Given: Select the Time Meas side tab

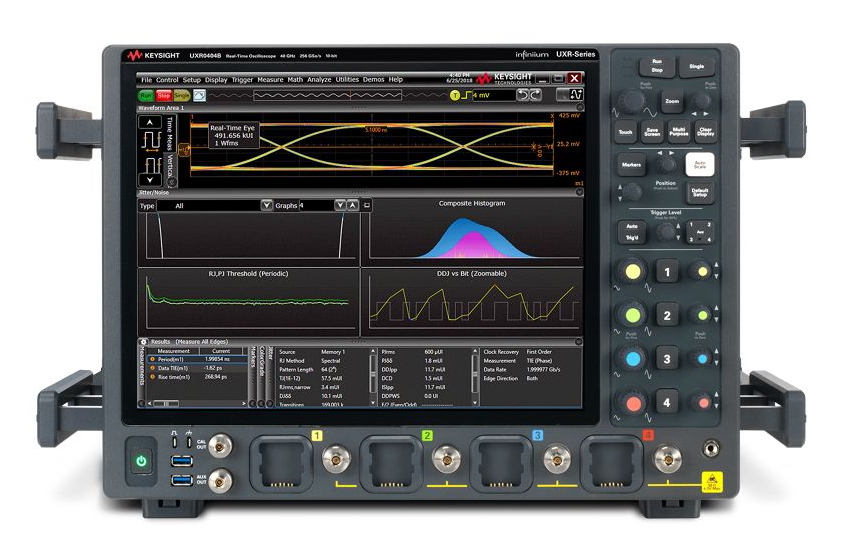Looking at the screenshot, I should [x=170, y=134].
